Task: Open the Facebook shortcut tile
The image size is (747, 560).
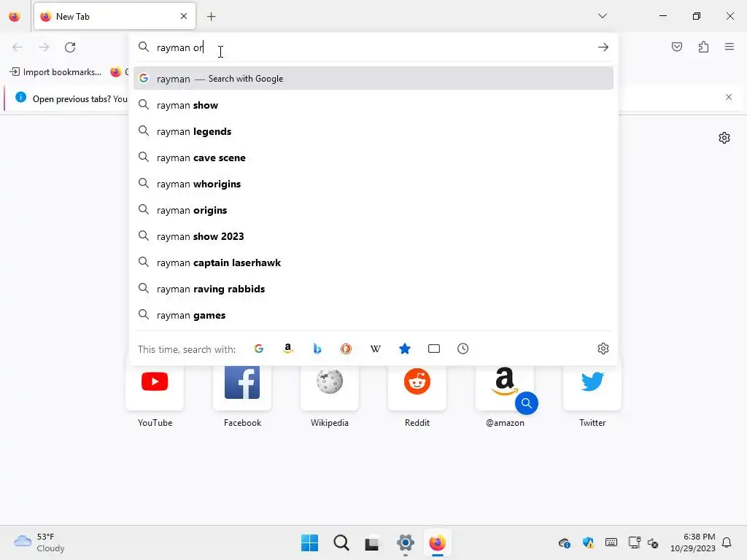Action: [x=242, y=388]
